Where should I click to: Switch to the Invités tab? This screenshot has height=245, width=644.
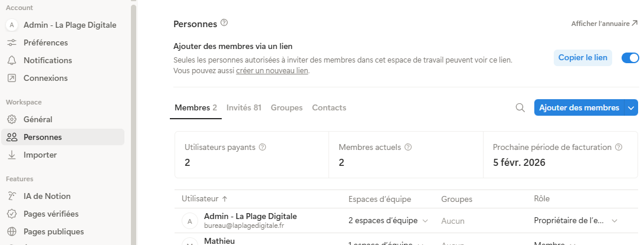pyautogui.click(x=244, y=107)
